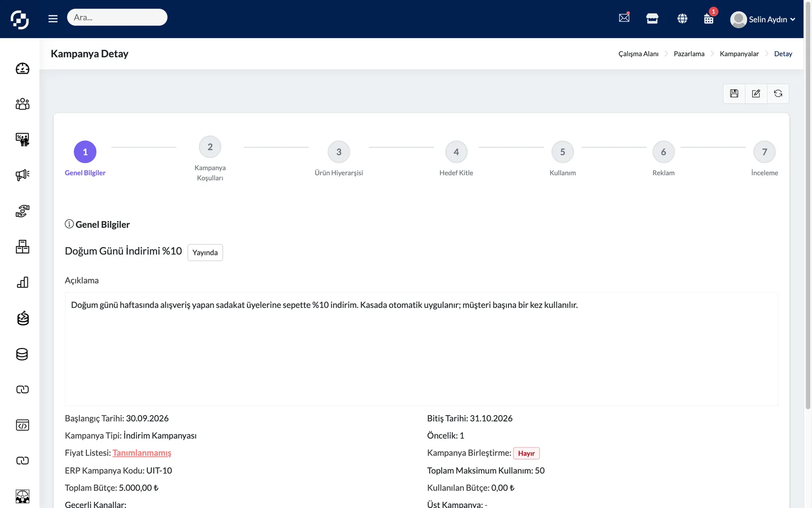This screenshot has height=508, width=812.
Task: Open the people group sidebar icon
Action: pyautogui.click(x=22, y=104)
